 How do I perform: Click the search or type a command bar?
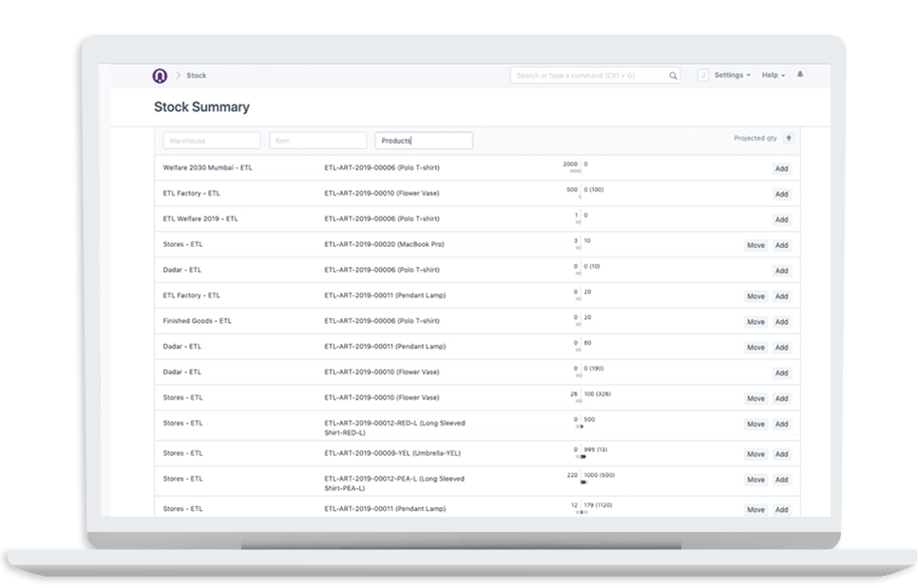(x=589, y=76)
